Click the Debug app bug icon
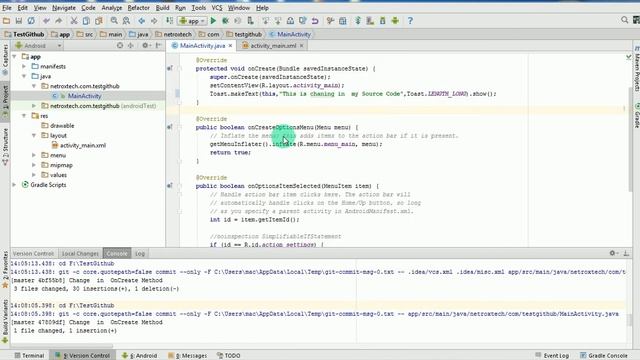The height and width of the screenshot is (360, 640). [225, 21]
